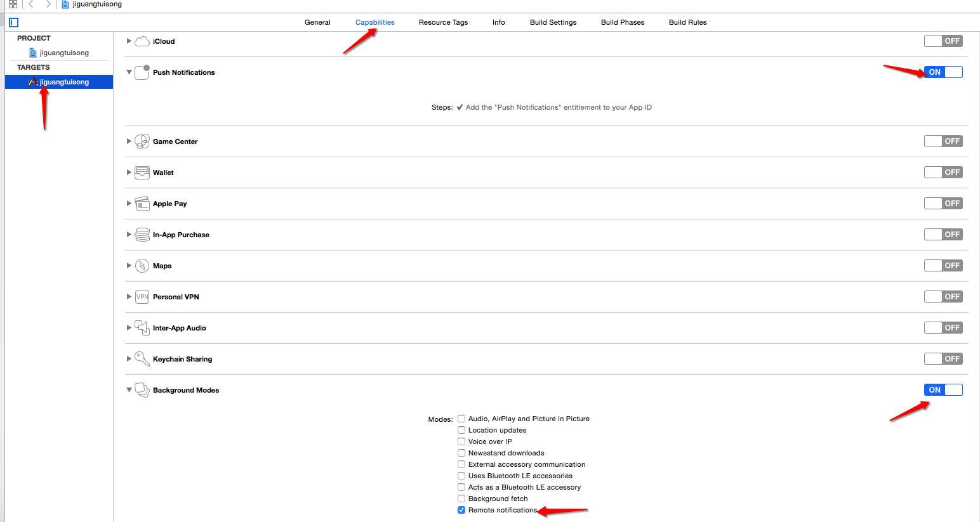Click the Background Modes icon
This screenshot has width=980, height=522.
pos(142,390)
